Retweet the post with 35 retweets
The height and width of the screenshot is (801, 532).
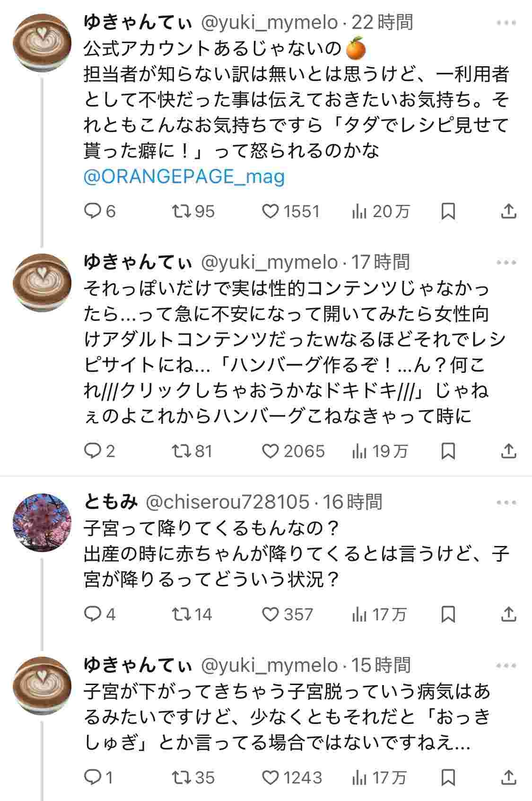181,777
